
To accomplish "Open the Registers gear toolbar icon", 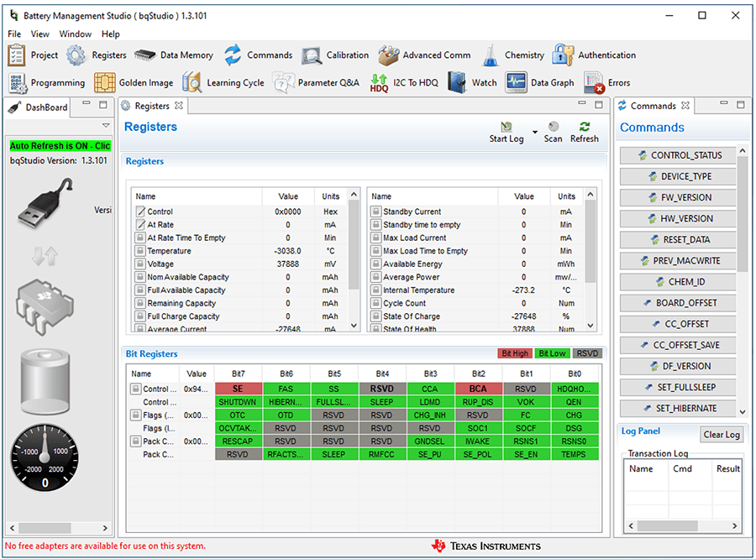I will (76, 55).
